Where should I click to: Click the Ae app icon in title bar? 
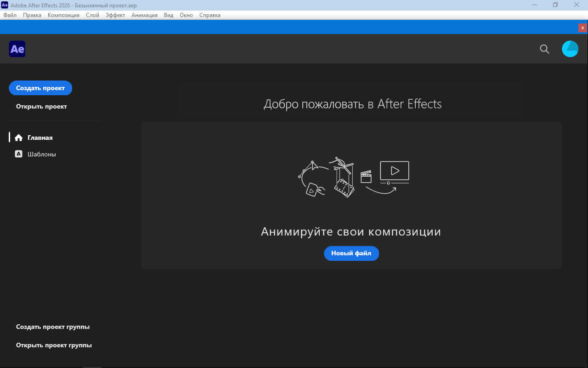click(x=5, y=5)
